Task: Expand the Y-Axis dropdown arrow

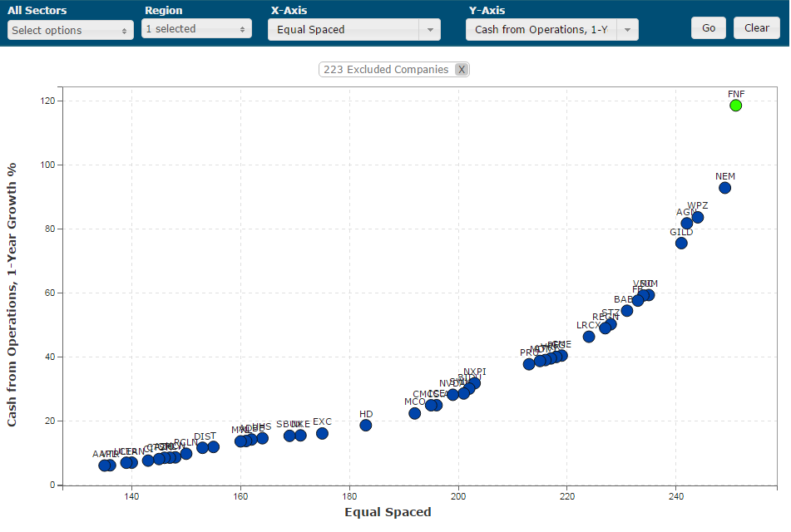Action: (x=627, y=30)
